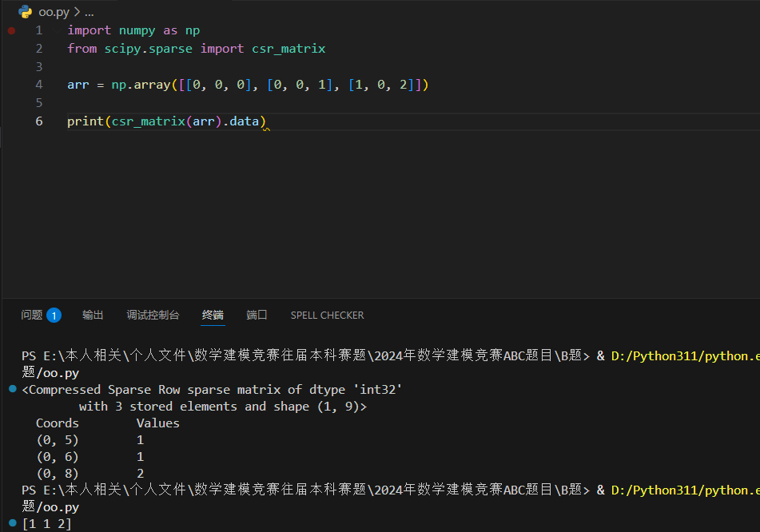Click the first D:/Python311/python path in terminal

pos(686,356)
